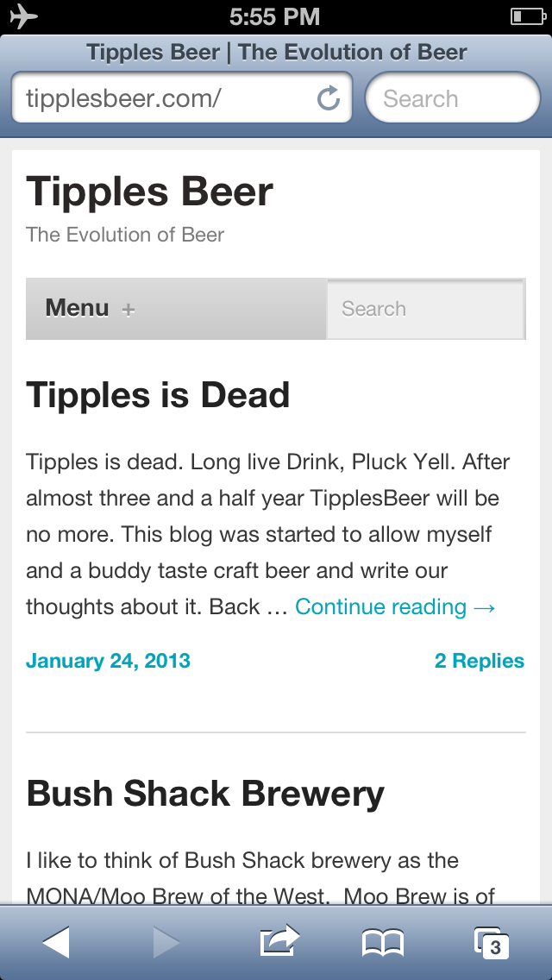Focus the site Search box in navigation
The image size is (552, 980).
pos(425,309)
